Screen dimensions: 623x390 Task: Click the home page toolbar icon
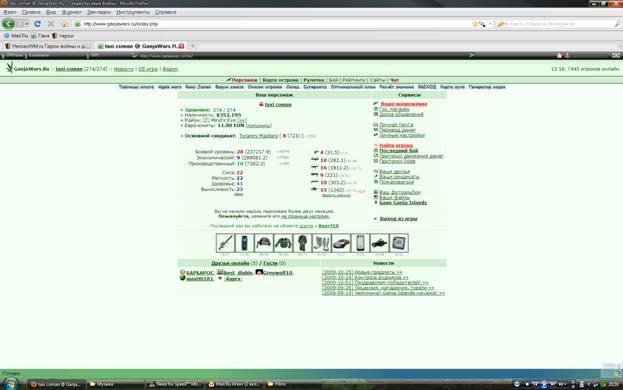coord(64,24)
